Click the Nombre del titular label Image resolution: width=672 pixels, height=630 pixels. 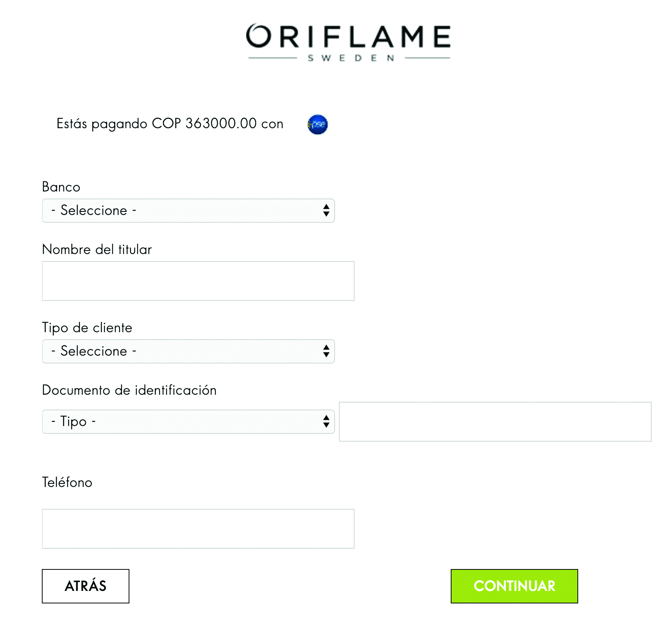pos(97,249)
